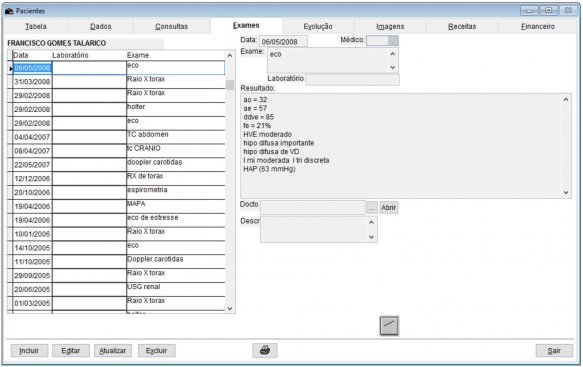Click the Abrir button
Image resolution: width=583 pixels, height=367 pixels.
click(389, 207)
